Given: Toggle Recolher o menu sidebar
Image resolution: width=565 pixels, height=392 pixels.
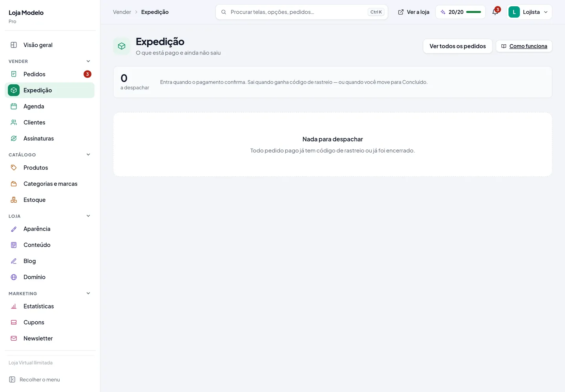Looking at the screenshot, I should click(x=35, y=379).
